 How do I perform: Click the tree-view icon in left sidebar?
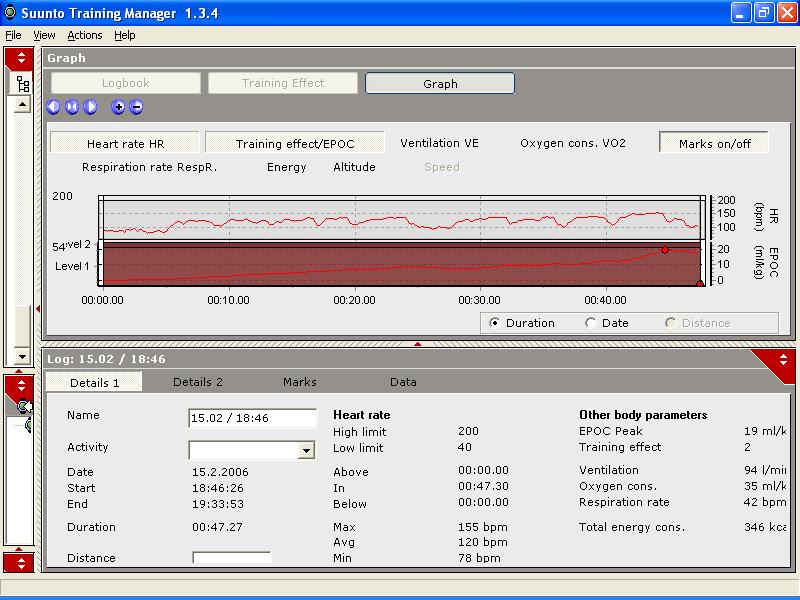point(22,84)
